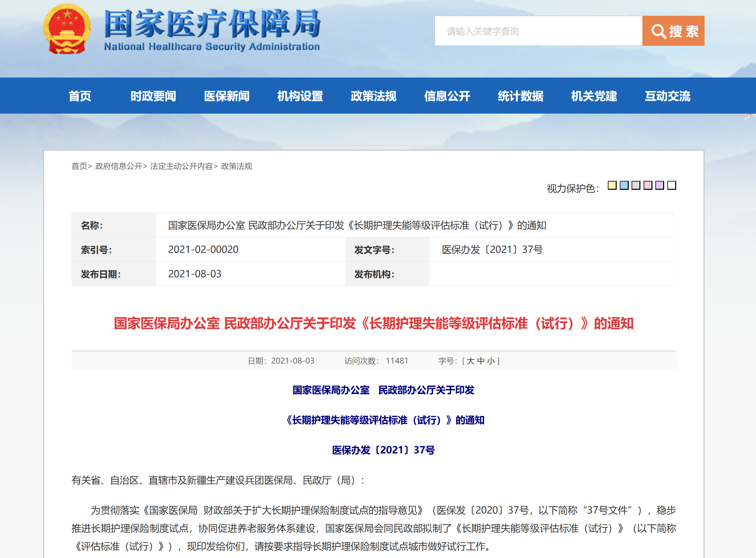Click the 日期：2021-08-03 info bar text
The image size is (756, 558).
click(x=281, y=361)
